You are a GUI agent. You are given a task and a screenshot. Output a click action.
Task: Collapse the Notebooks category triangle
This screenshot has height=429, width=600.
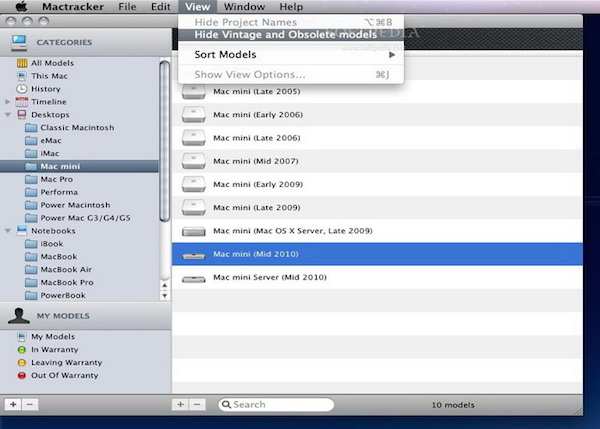[7, 231]
